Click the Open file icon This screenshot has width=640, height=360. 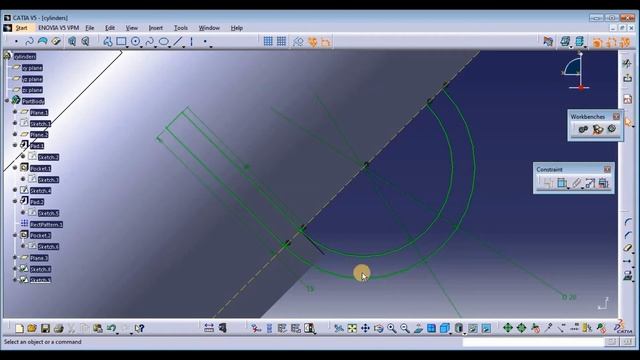[32, 328]
